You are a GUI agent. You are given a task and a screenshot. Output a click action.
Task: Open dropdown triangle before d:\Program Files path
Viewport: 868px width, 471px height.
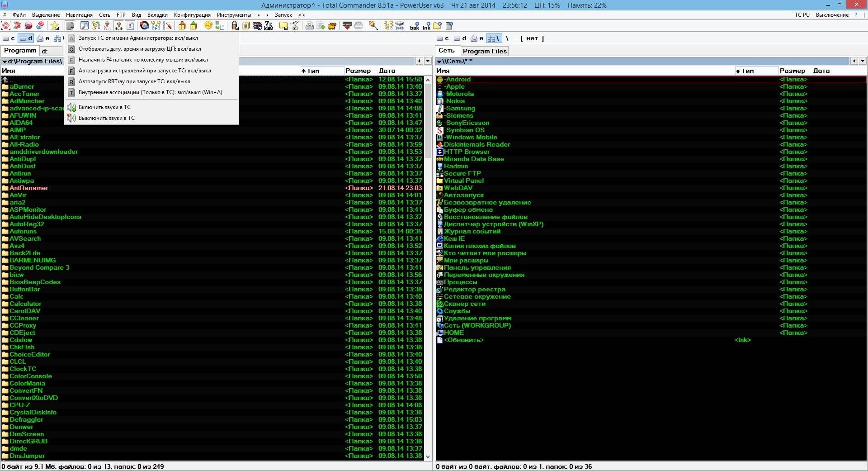[5, 62]
